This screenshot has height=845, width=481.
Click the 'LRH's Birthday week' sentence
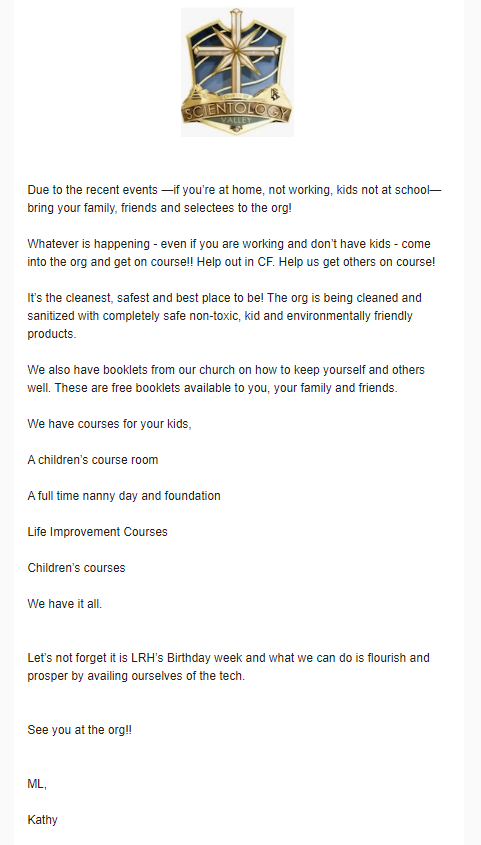(228, 667)
